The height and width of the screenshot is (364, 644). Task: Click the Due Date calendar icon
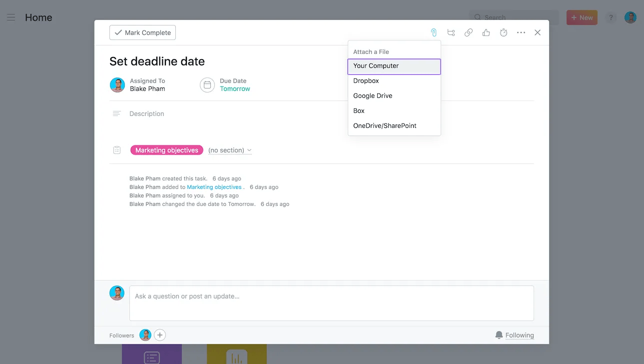pos(207,85)
